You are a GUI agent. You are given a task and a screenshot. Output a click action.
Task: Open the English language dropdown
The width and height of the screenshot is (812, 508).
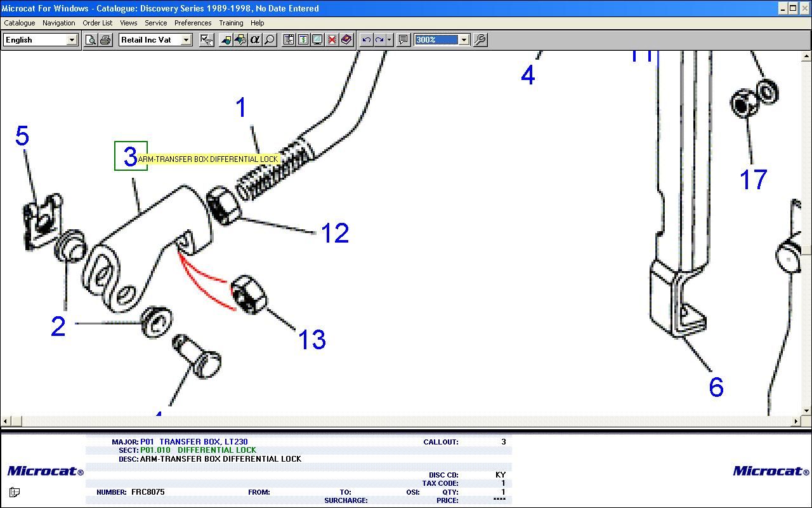pyautogui.click(x=72, y=40)
